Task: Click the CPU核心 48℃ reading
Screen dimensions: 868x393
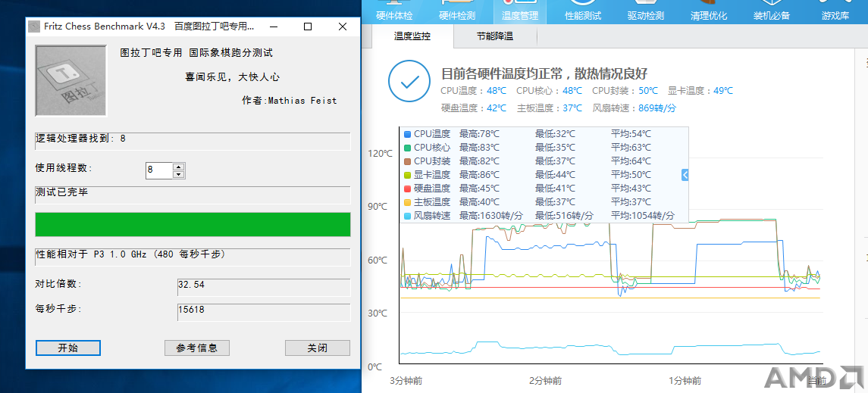Action: click(549, 91)
